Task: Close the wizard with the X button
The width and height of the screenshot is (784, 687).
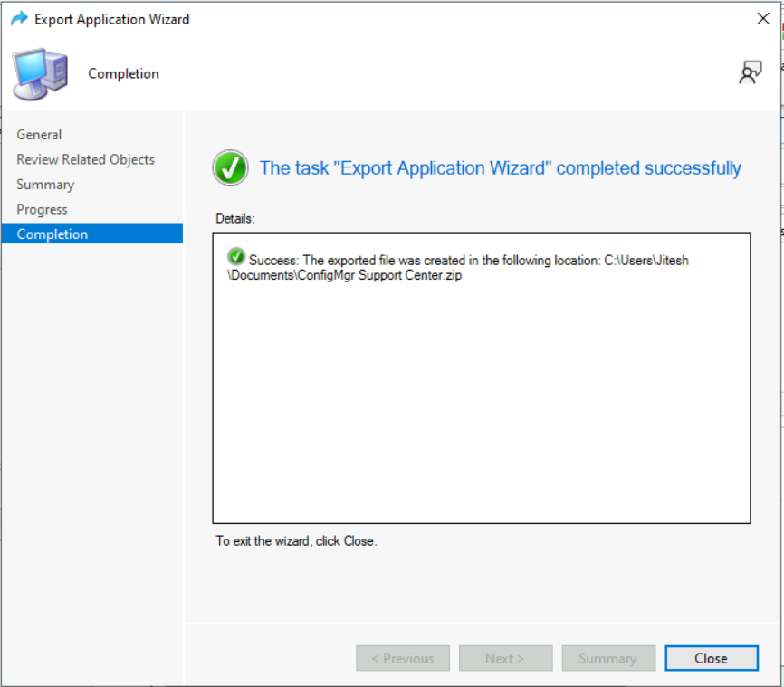Action: click(x=763, y=18)
